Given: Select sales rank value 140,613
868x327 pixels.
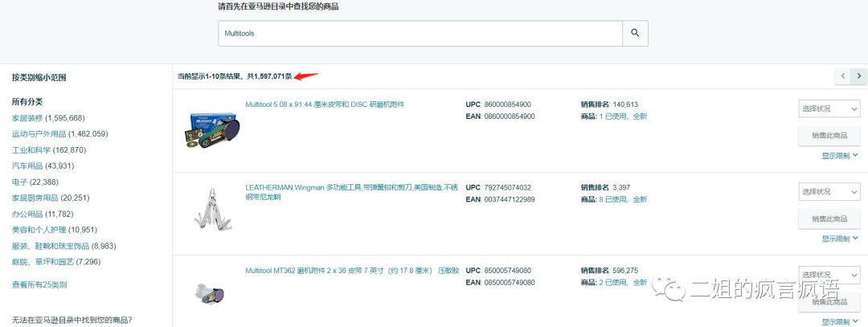Looking at the screenshot, I should coord(625,104).
